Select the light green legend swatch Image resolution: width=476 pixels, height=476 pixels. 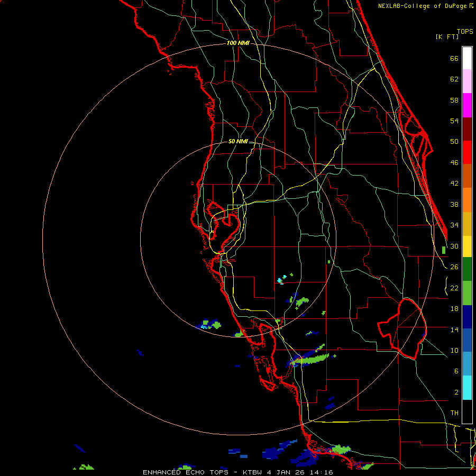click(x=467, y=293)
